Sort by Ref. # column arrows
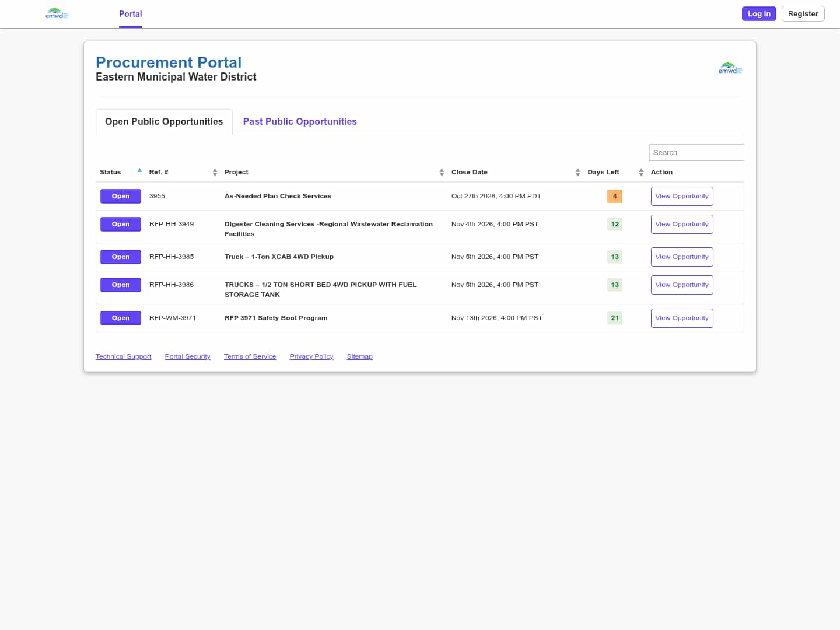Screen dimensions: 840x630 coord(215,172)
